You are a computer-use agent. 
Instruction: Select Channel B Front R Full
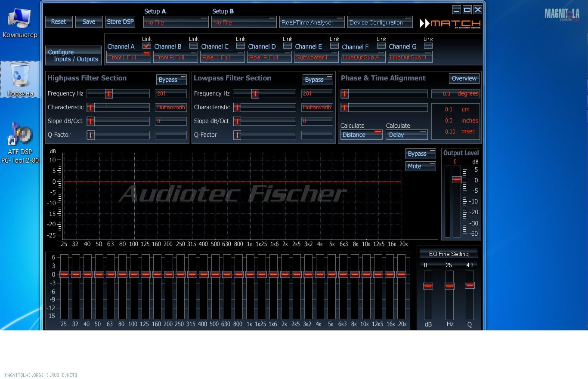coord(175,57)
